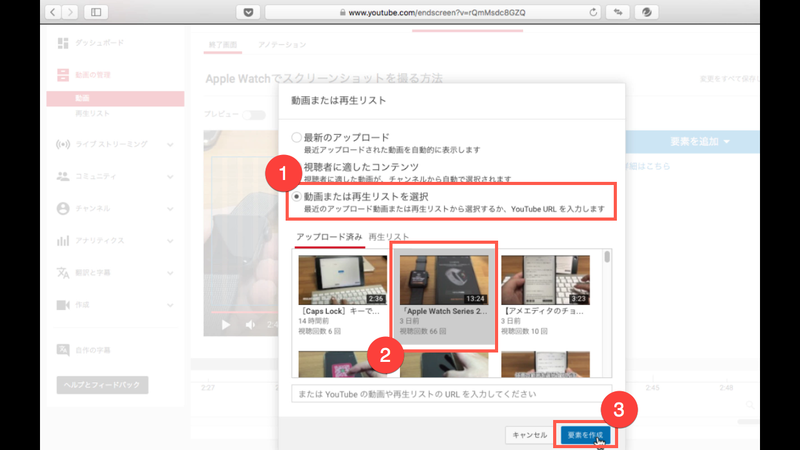The height and width of the screenshot is (450, 800).
Task: Click the コミュニティ people icon
Action: (63, 177)
